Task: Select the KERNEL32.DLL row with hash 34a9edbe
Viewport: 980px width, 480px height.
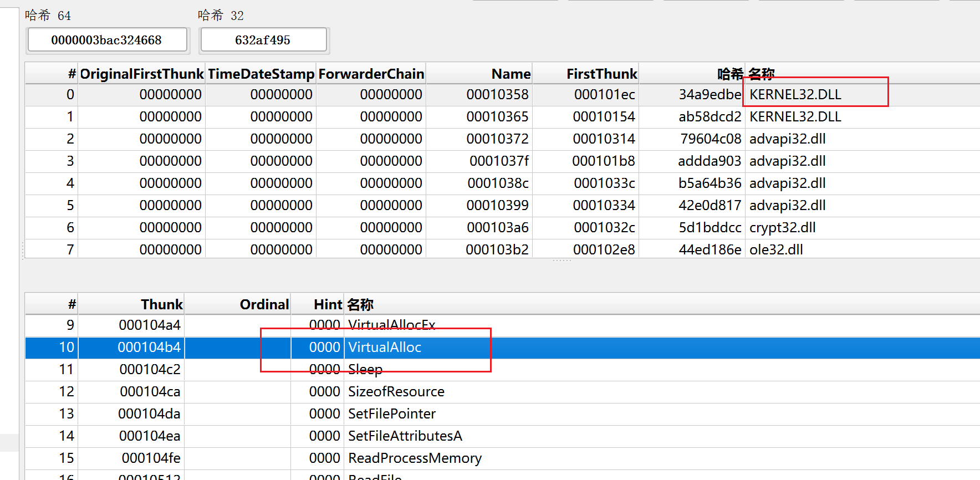Action: coord(795,95)
